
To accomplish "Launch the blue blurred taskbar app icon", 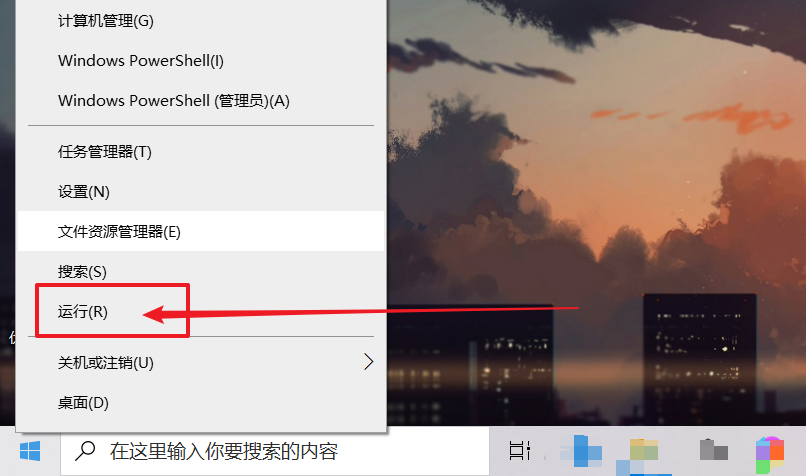I will click(581, 451).
